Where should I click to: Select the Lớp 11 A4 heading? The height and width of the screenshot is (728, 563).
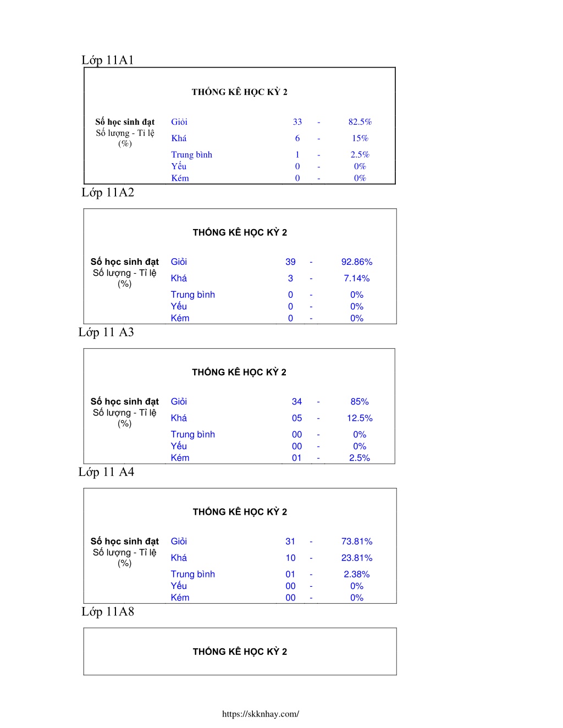tap(106, 471)
